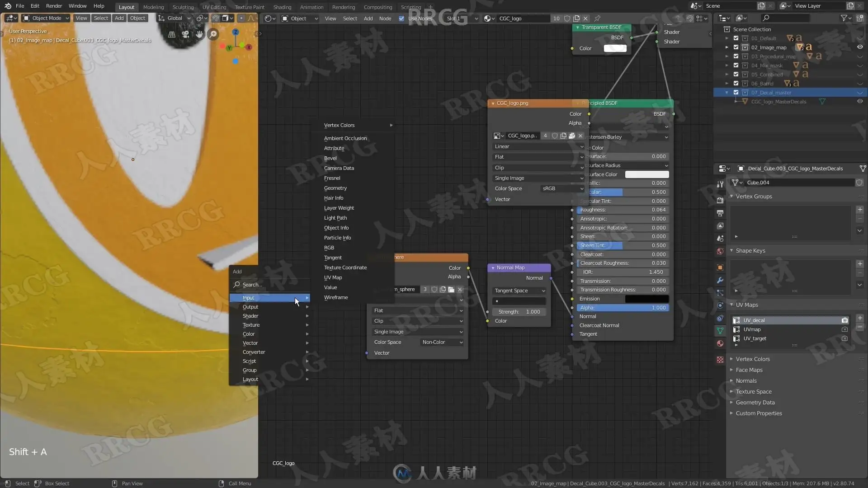Choose Texture Coordinate from Input submenu
The width and height of the screenshot is (868, 488).
(x=345, y=267)
